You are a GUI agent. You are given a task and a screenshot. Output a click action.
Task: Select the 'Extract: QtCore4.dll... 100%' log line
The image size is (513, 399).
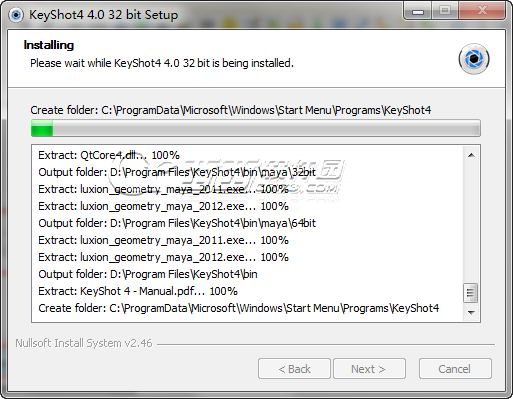click(x=109, y=155)
